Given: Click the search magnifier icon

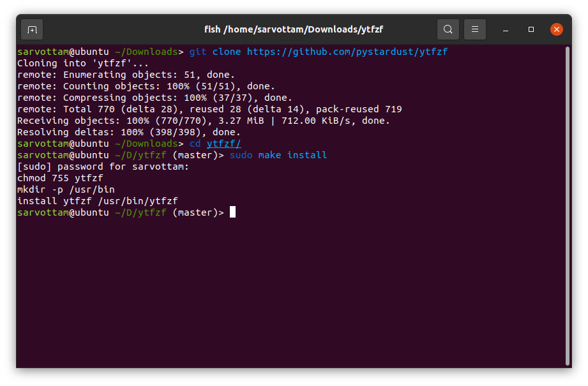Looking at the screenshot, I should tap(448, 29).
